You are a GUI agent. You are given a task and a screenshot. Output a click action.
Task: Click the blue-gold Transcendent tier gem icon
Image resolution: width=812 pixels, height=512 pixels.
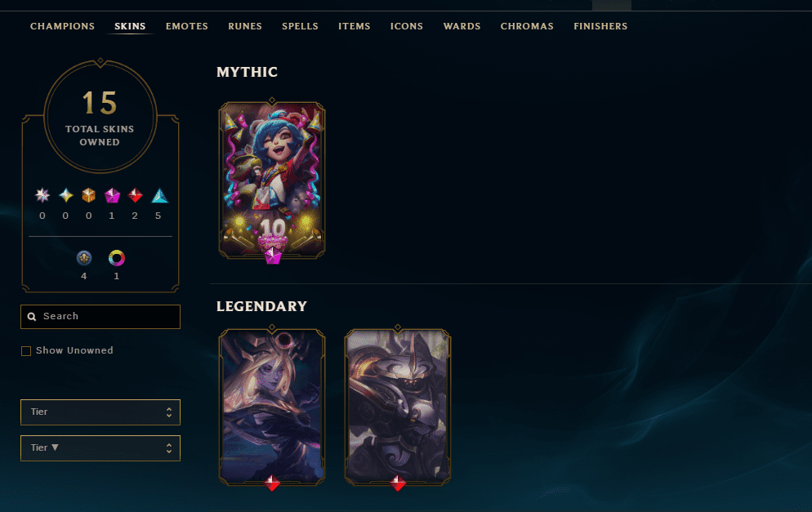click(66, 195)
